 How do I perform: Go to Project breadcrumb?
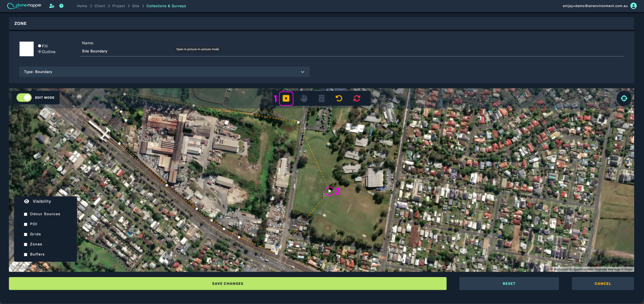[118, 6]
